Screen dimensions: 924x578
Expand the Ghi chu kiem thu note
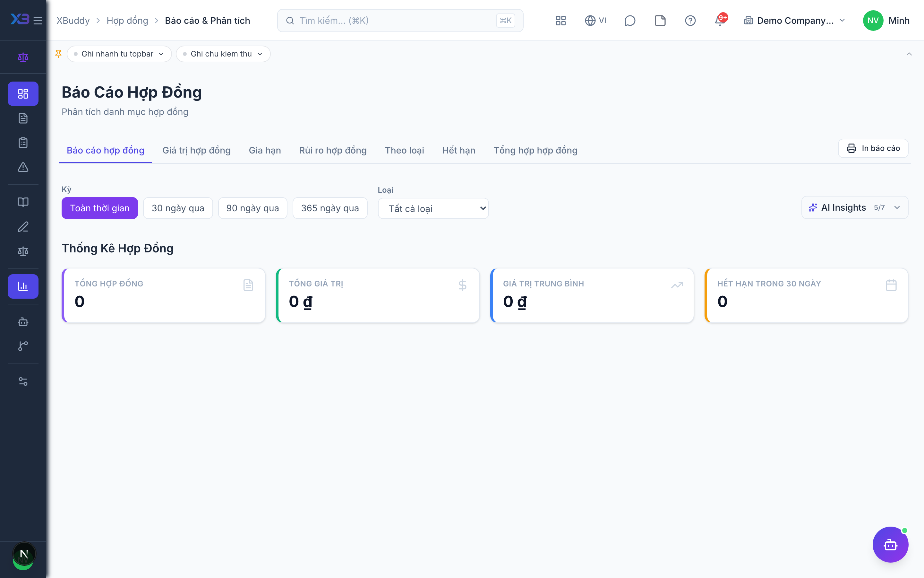(x=223, y=54)
